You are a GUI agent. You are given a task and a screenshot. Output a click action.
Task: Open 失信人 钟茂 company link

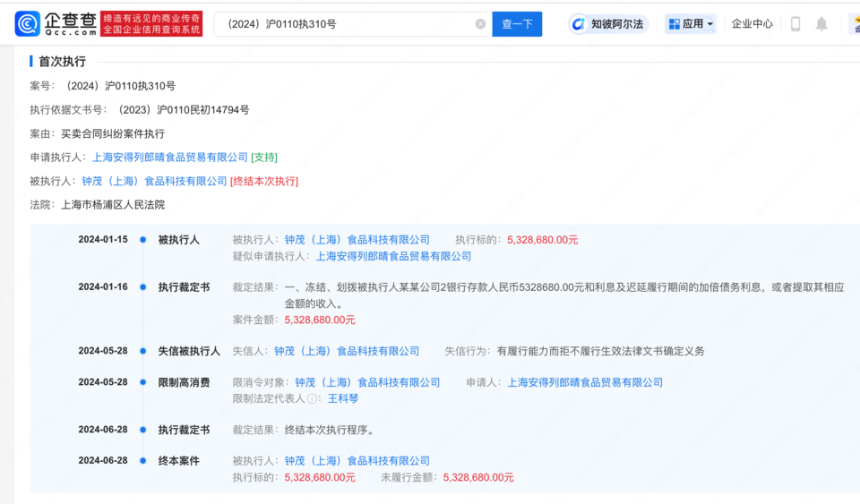coord(347,351)
